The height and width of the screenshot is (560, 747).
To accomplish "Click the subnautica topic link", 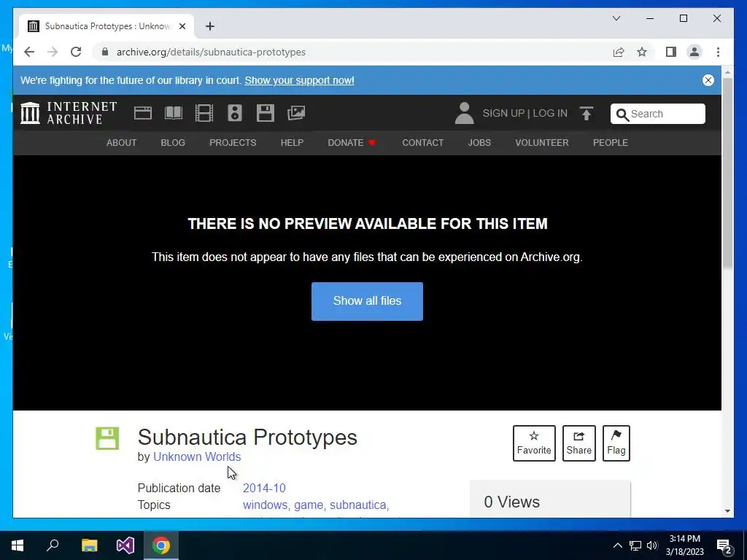I will pyautogui.click(x=357, y=505).
